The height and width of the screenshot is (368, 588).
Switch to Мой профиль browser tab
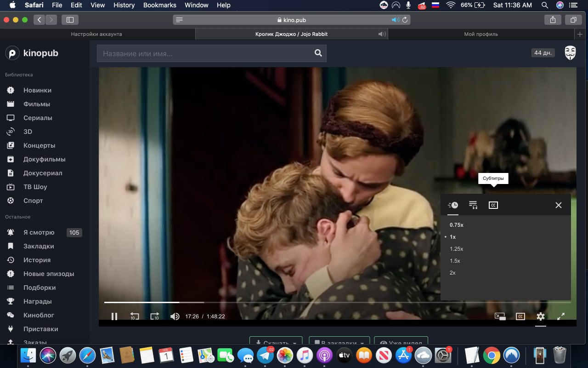click(x=481, y=34)
